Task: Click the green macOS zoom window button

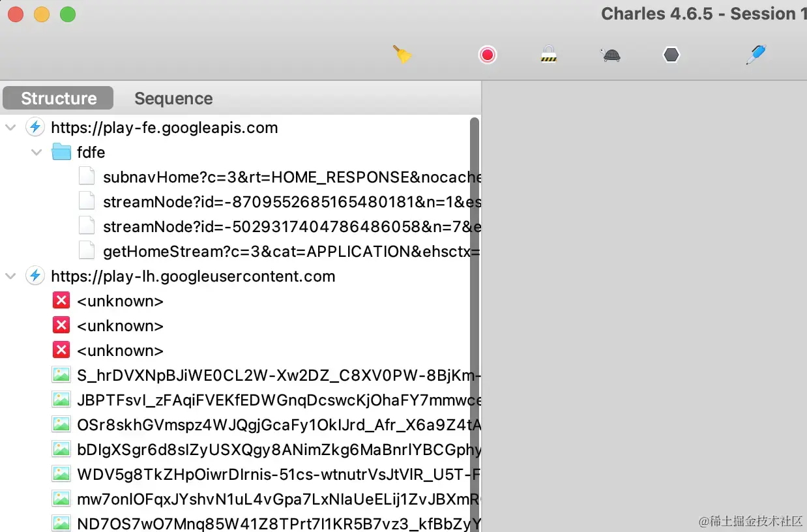Action: [68, 14]
